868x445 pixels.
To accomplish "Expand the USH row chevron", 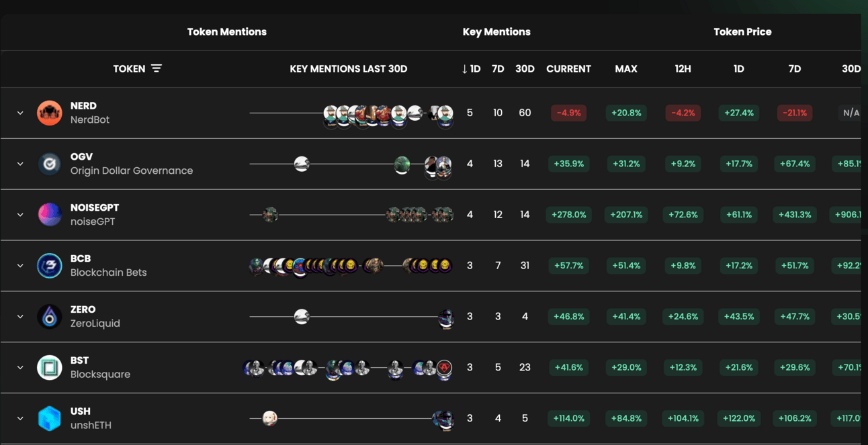I will [x=20, y=418].
